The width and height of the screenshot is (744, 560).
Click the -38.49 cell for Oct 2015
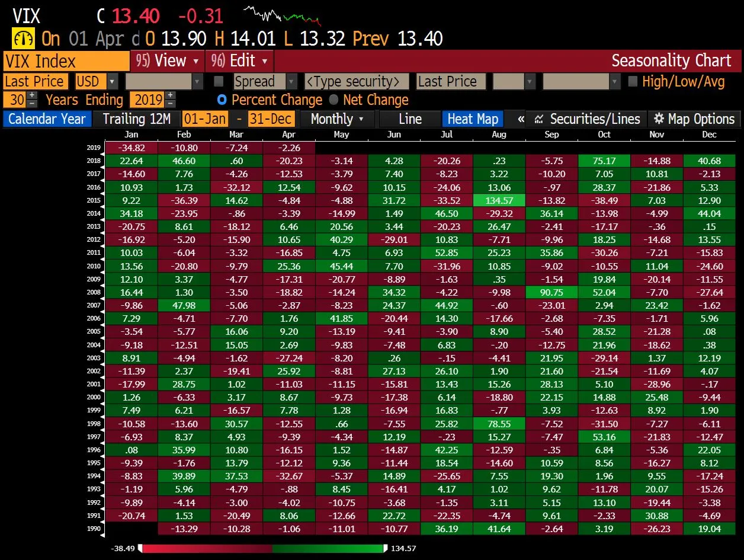(x=604, y=200)
